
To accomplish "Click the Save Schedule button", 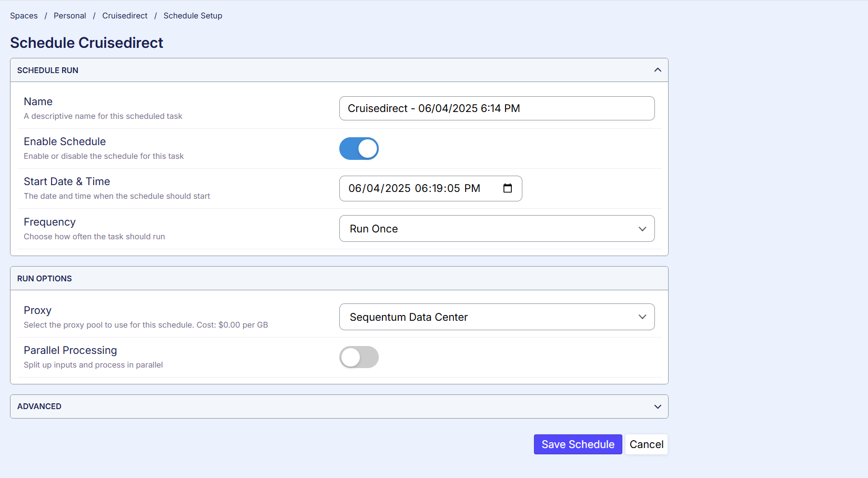I will tap(578, 444).
